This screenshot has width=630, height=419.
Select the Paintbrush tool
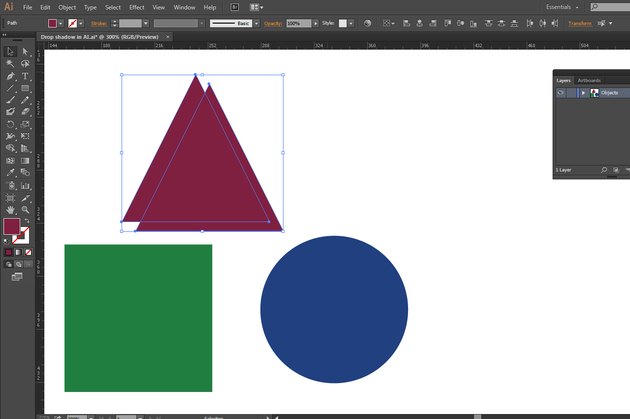tap(10, 100)
